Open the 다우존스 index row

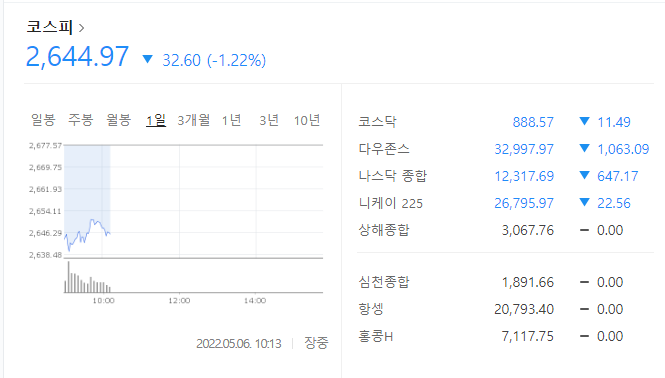504,149
